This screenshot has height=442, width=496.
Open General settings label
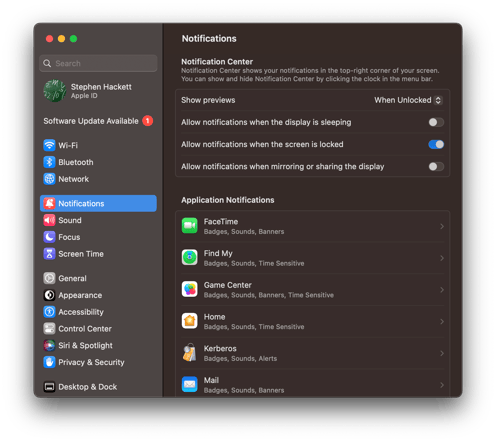point(72,278)
